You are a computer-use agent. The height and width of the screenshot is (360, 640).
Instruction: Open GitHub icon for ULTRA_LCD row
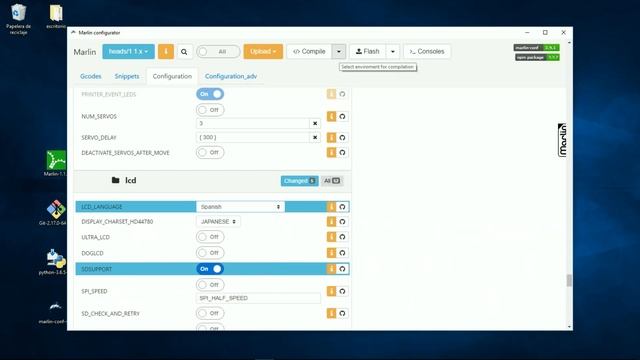342,237
